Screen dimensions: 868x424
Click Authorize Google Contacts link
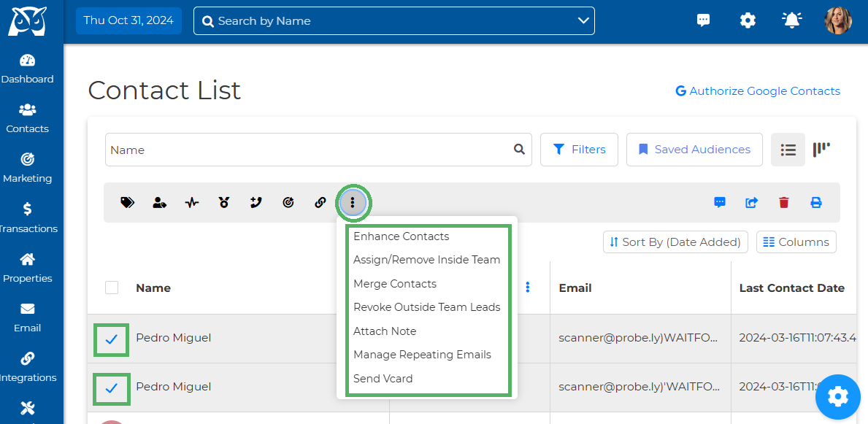pos(758,90)
